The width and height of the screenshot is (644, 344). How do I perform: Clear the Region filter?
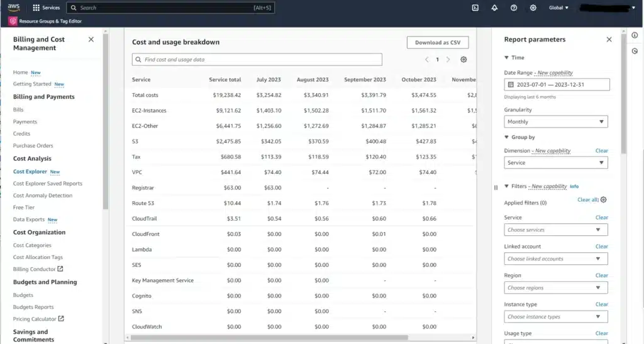pyautogui.click(x=602, y=275)
